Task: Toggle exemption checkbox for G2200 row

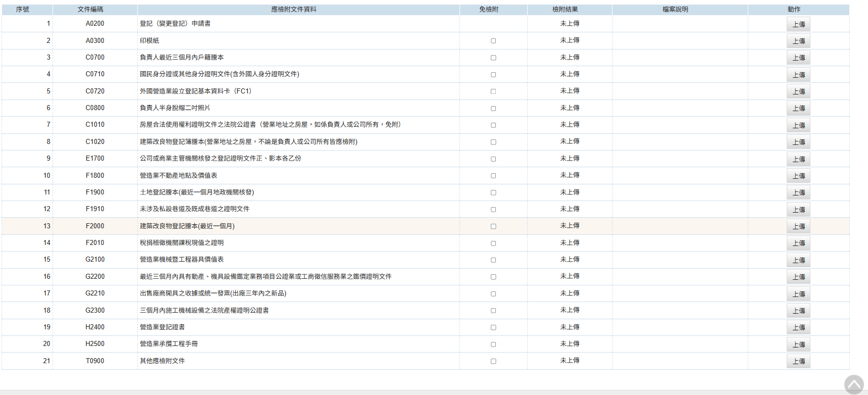Action: [x=493, y=277]
